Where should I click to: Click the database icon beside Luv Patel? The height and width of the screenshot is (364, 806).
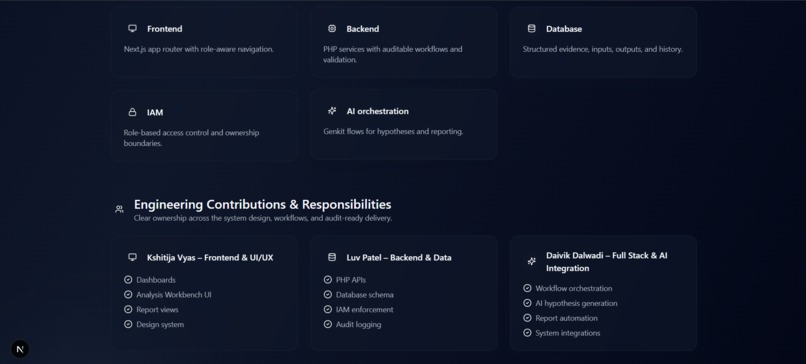[x=332, y=257]
